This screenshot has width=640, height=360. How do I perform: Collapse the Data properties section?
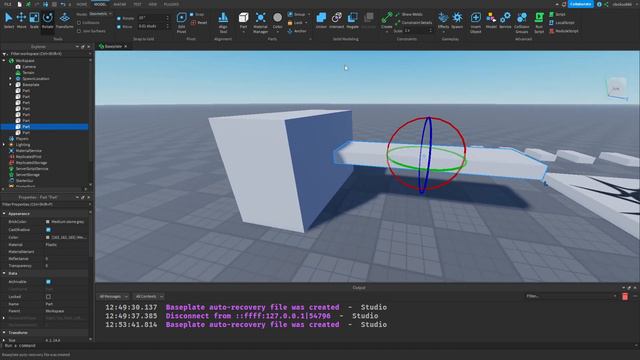tap(4, 273)
